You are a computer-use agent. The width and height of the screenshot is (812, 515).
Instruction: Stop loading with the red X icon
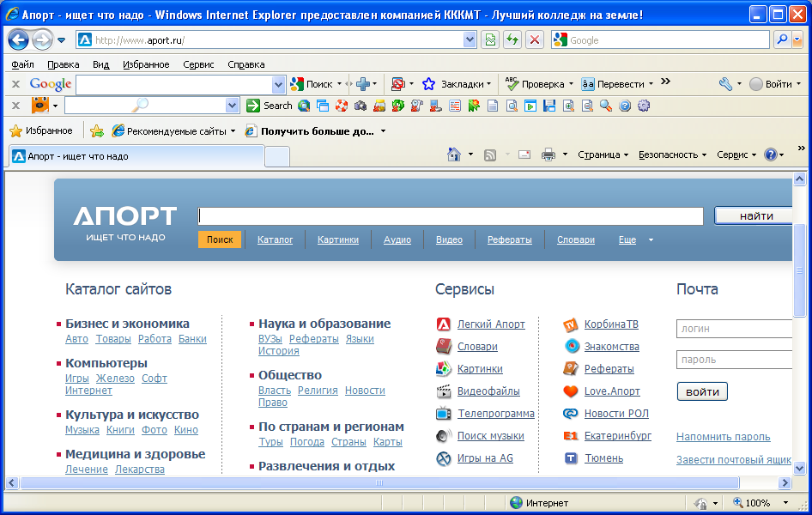point(535,39)
